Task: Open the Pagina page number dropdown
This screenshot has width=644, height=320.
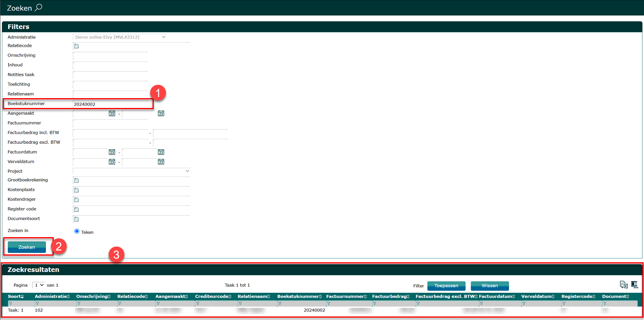Action: (x=39, y=285)
